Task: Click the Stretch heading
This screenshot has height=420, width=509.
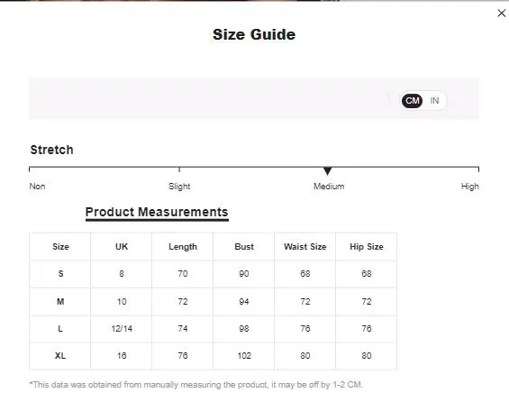Action: click(x=52, y=150)
